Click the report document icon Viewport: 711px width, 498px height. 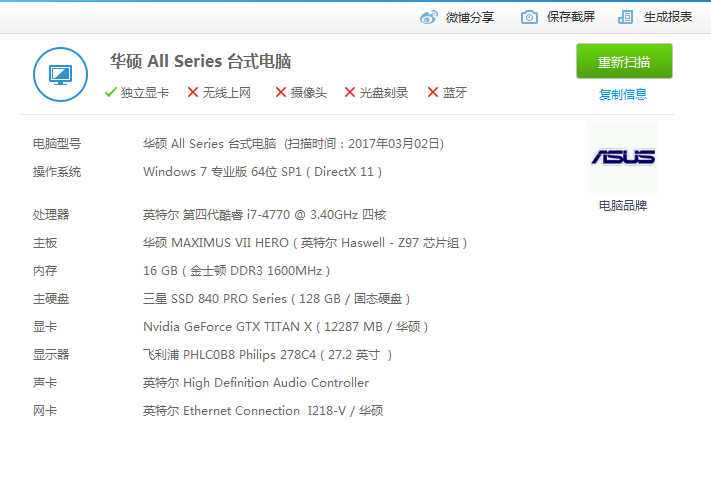[626, 17]
